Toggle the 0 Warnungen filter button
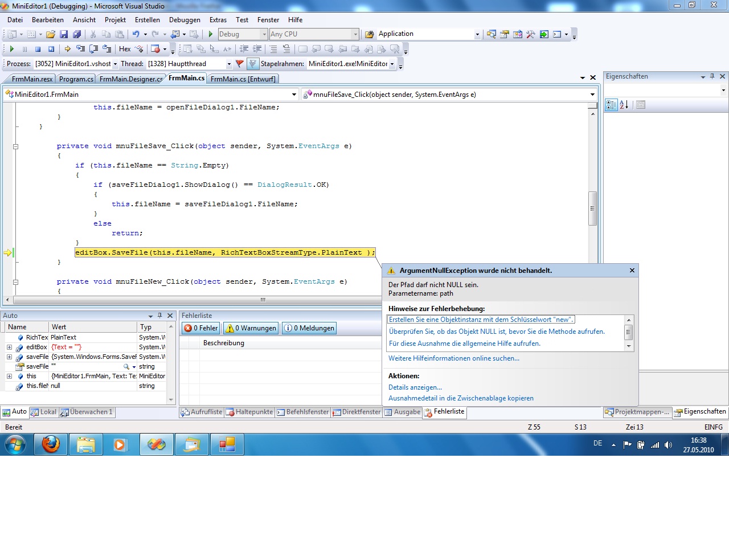729x560 pixels. [251, 328]
